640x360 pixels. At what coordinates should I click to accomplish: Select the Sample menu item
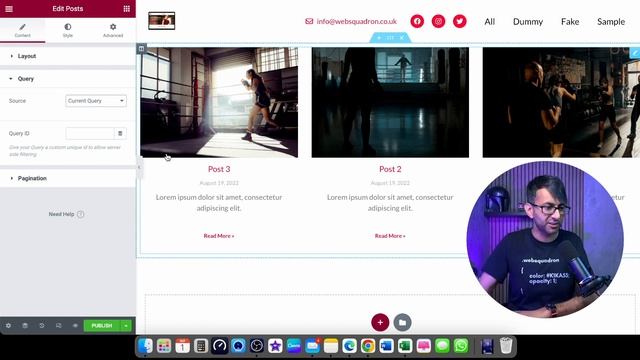point(611,22)
